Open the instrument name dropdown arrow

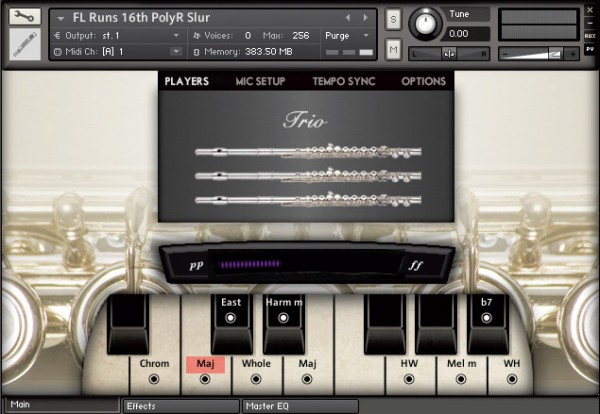(61, 17)
